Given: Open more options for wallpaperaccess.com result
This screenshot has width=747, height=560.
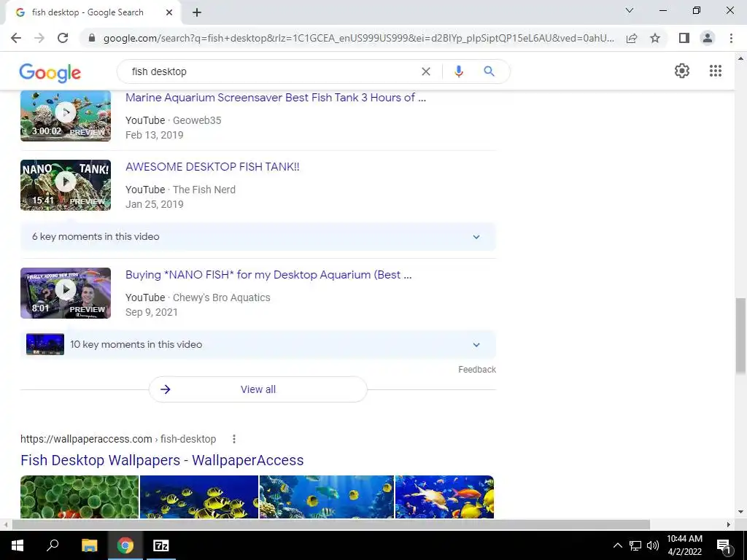Looking at the screenshot, I should coord(234,439).
